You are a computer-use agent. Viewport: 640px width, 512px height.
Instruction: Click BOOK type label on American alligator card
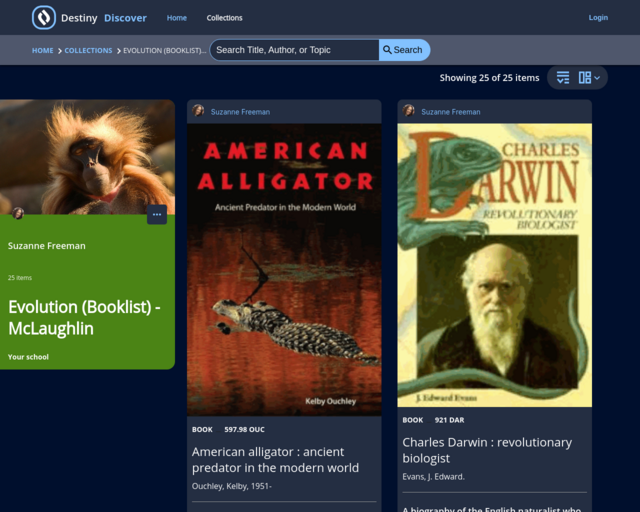[x=202, y=430]
